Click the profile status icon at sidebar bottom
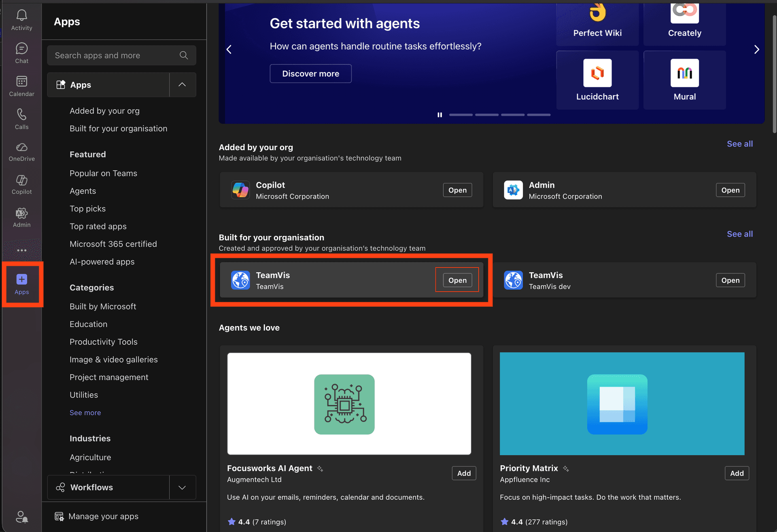777x532 pixels. [21, 516]
